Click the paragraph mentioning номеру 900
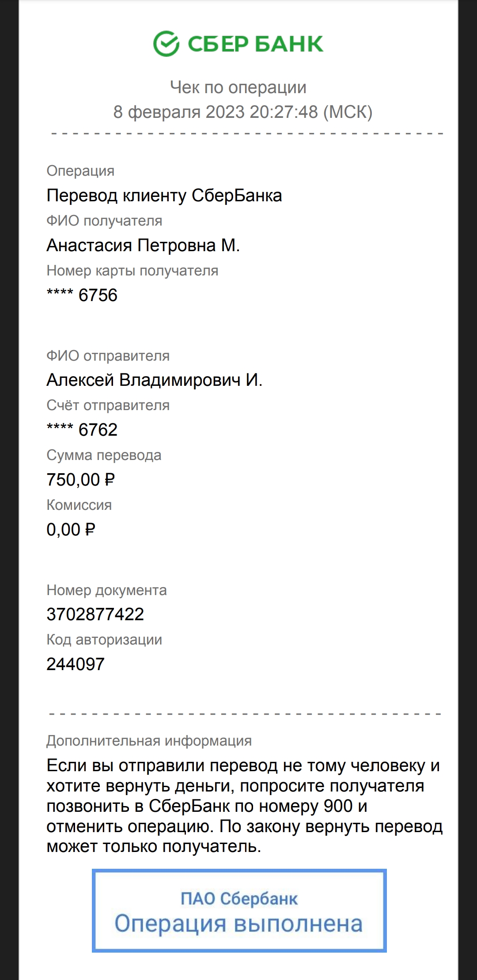The height and width of the screenshot is (980, 477). [244, 806]
